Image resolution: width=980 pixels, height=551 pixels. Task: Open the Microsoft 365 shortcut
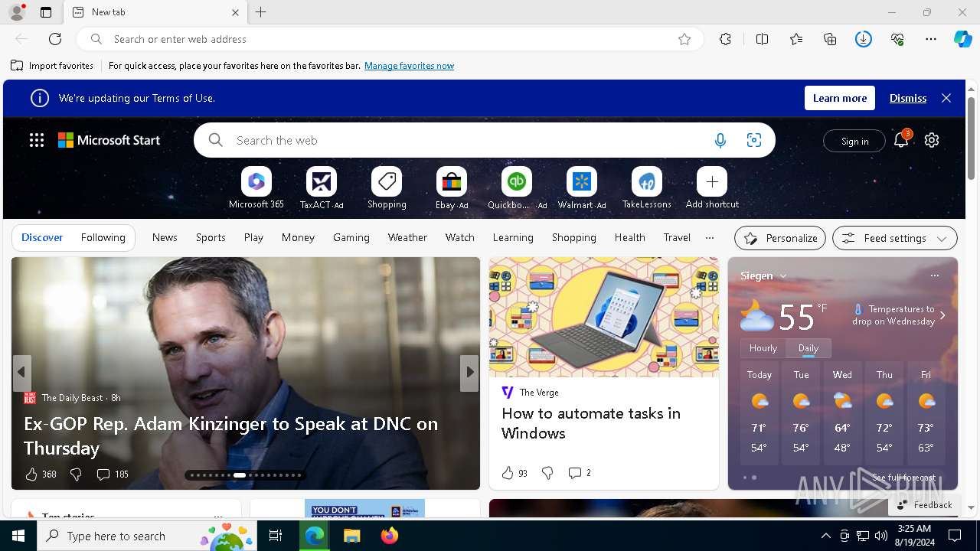[x=256, y=188]
